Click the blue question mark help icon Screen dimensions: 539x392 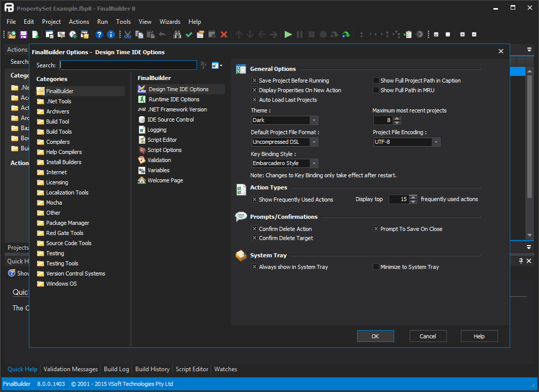tap(99, 34)
